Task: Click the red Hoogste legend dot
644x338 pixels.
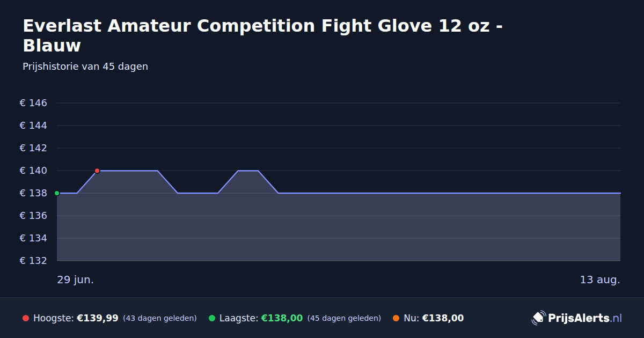Action: point(26,318)
